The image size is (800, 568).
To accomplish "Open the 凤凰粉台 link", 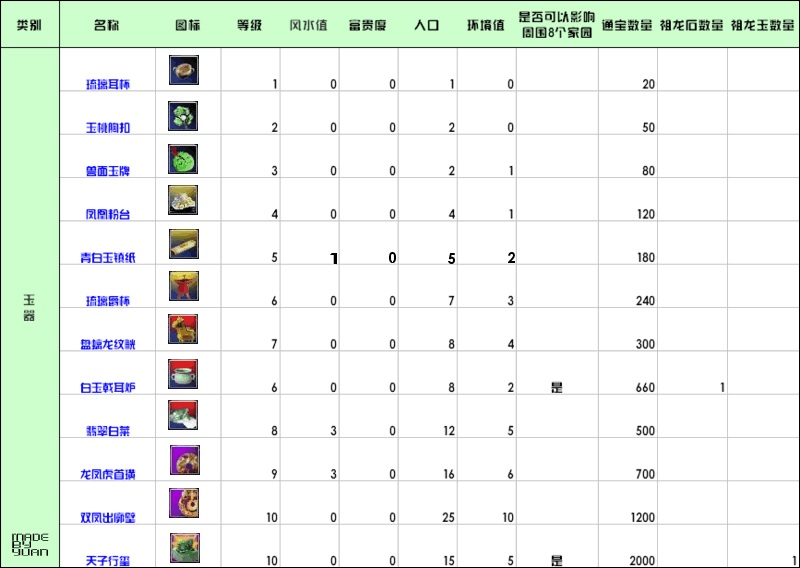I will pyautogui.click(x=108, y=214).
